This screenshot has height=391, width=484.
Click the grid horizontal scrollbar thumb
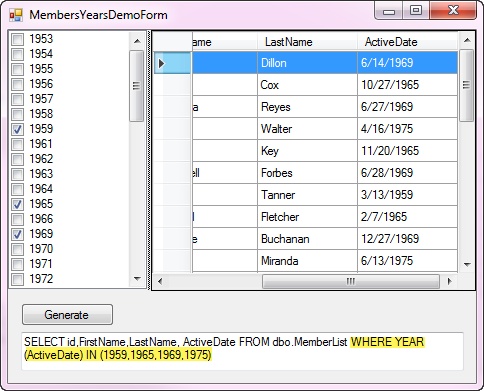pyautogui.click(x=351, y=282)
